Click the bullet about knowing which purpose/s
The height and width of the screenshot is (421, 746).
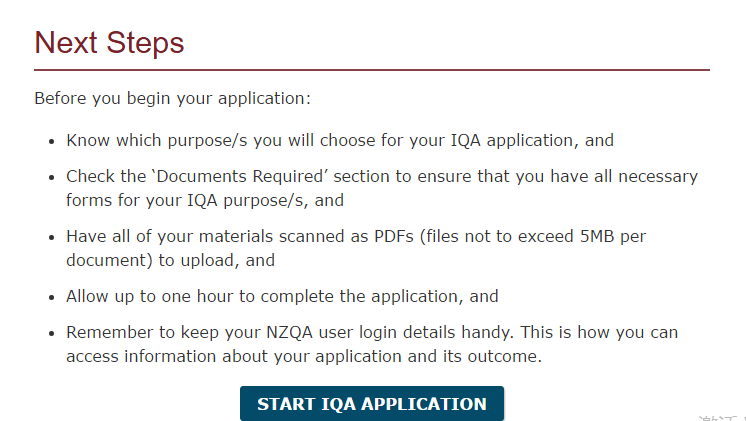pos(340,141)
